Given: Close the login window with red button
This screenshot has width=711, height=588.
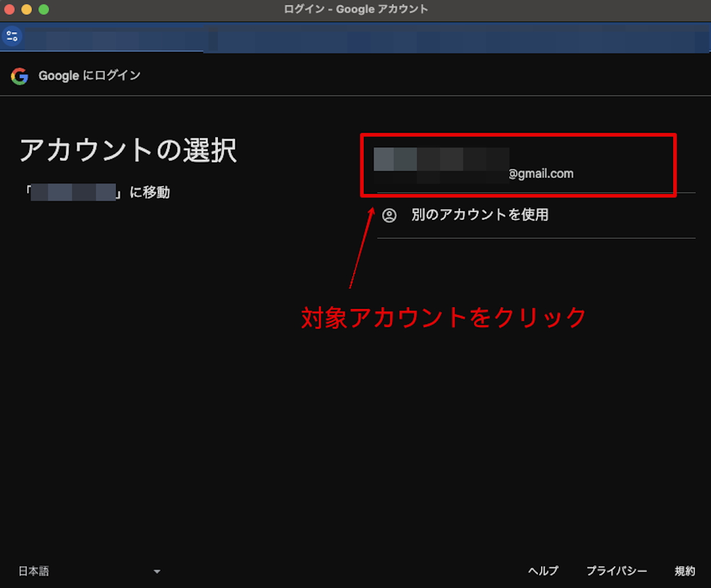Looking at the screenshot, I should point(9,9).
